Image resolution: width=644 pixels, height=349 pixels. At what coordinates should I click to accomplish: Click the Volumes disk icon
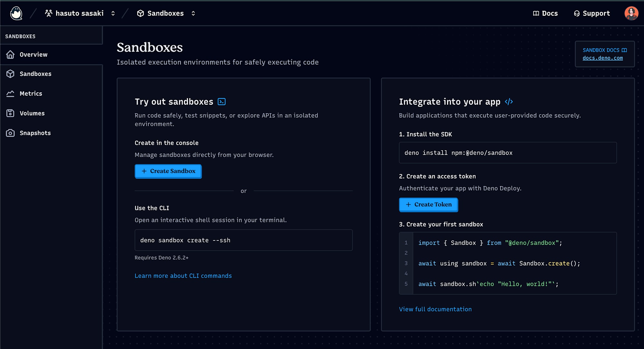tap(10, 113)
